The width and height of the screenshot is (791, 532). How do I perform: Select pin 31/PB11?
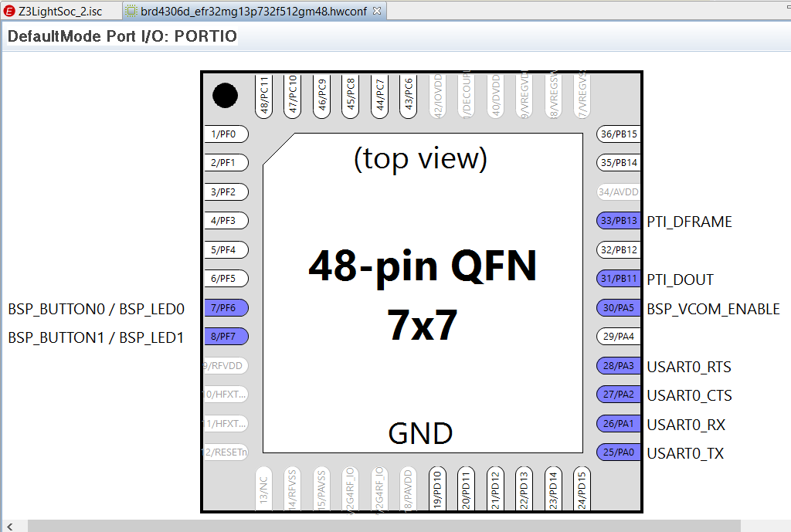pos(619,279)
